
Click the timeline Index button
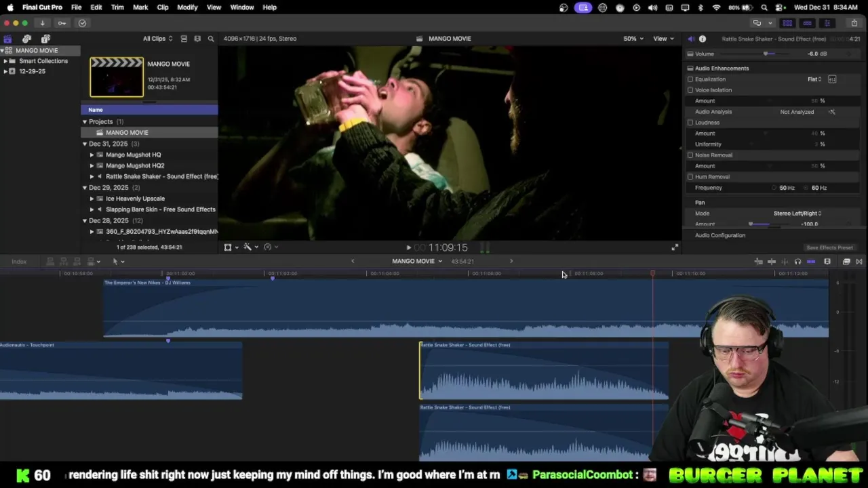(19, 262)
